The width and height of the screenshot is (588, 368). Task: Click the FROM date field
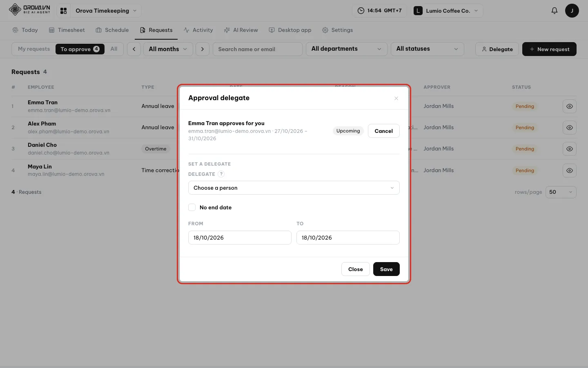240,238
